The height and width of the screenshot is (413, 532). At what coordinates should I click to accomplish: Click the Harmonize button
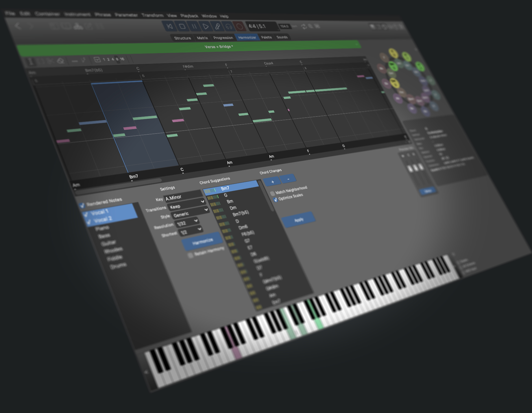(202, 241)
